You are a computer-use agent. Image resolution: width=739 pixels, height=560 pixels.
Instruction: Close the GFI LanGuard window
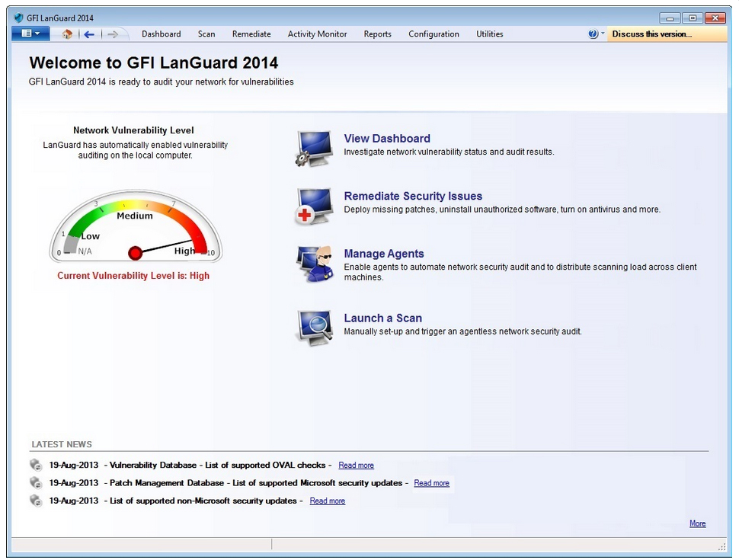pos(715,18)
